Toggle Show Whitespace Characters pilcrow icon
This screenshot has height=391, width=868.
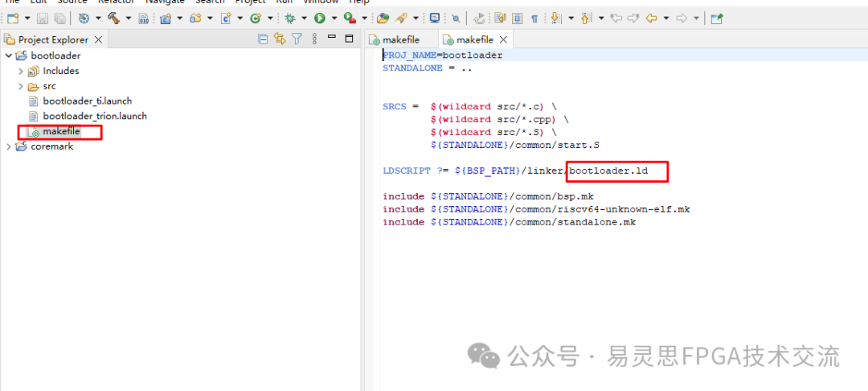click(x=534, y=18)
